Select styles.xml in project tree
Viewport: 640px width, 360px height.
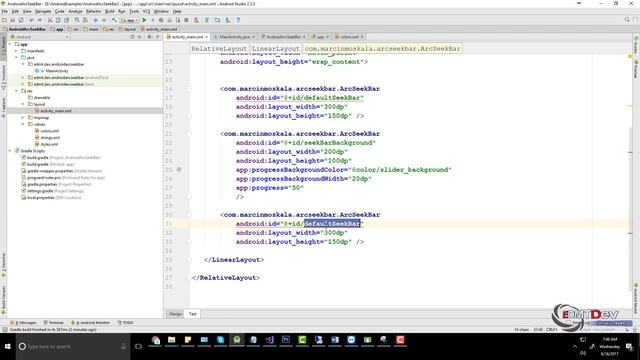click(x=49, y=144)
